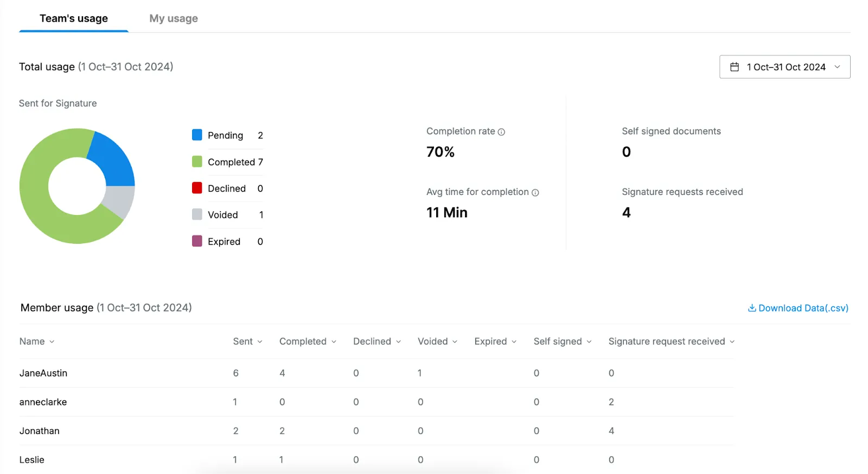Sort by Signature request received column
Image resolution: width=868 pixels, height=474 pixels.
[672, 342]
